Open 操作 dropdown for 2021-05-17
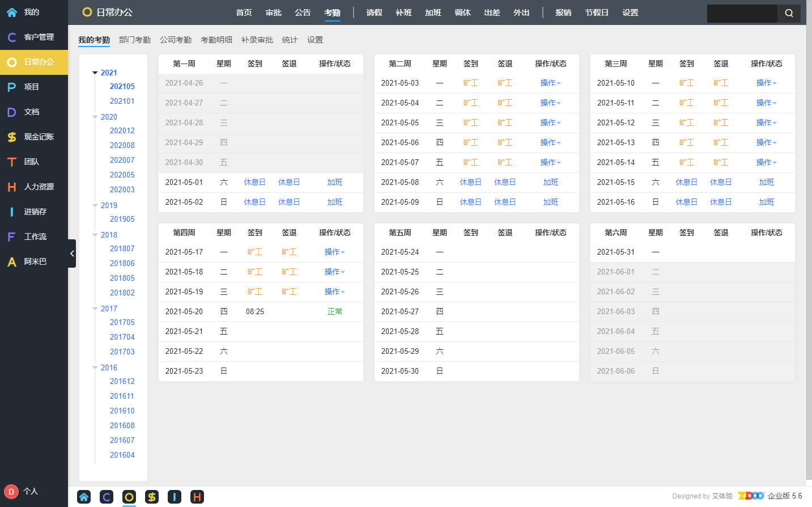Viewport: 812px width, 507px height. click(334, 252)
